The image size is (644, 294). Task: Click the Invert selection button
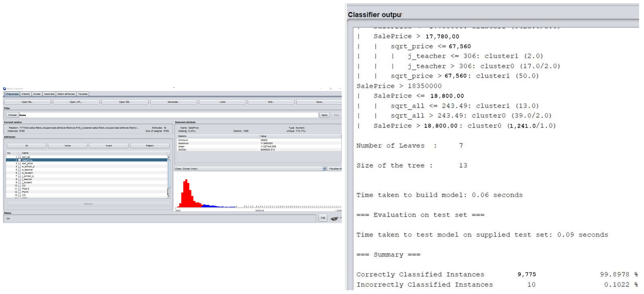[108, 146]
